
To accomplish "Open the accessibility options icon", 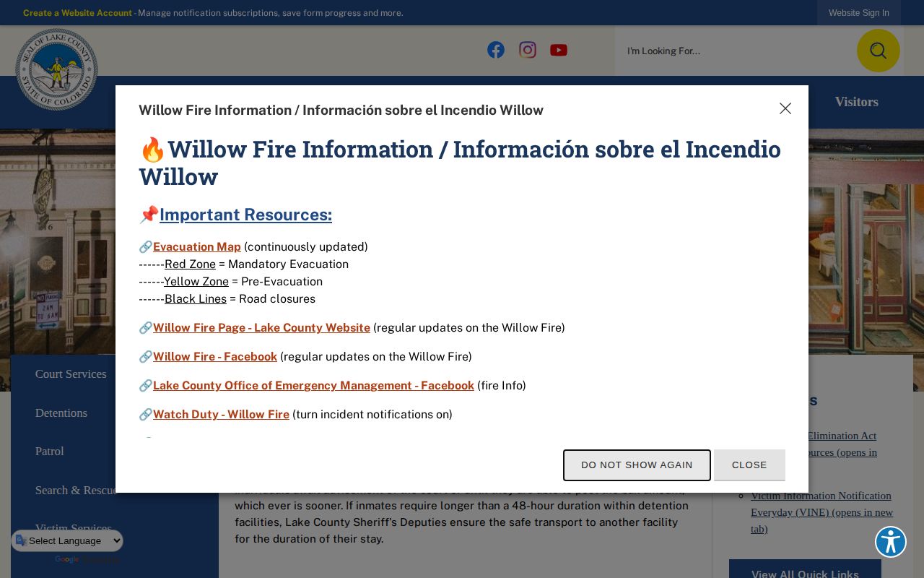I will click(891, 542).
